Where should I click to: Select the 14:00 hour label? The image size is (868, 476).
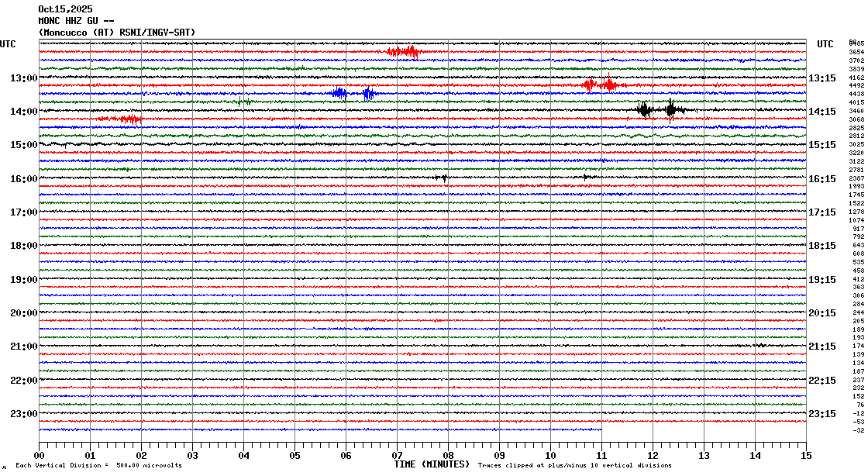[x=24, y=112]
